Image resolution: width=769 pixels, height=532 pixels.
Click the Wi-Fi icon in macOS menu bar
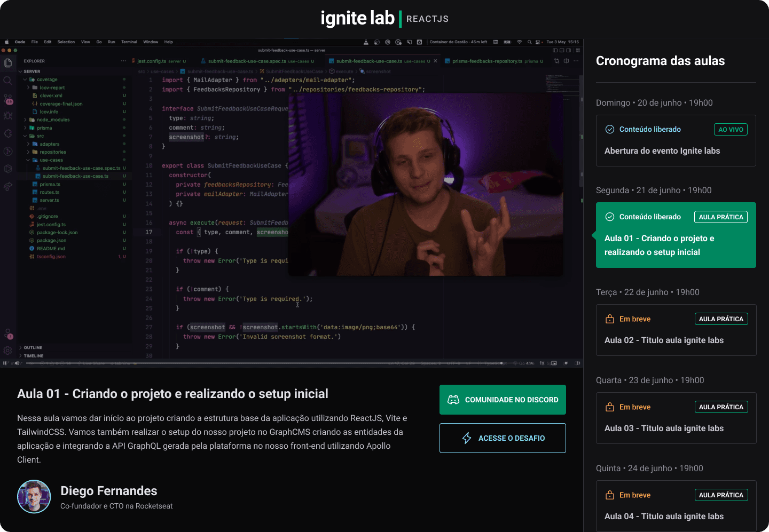519,42
